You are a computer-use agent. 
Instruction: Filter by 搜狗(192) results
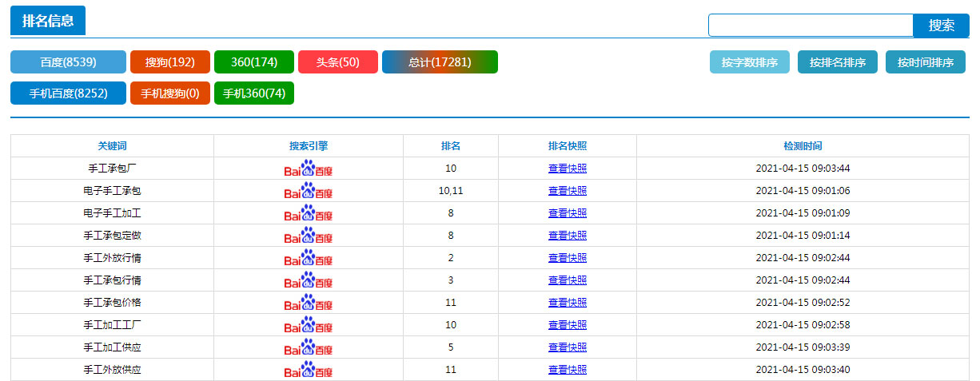(x=170, y=62)
